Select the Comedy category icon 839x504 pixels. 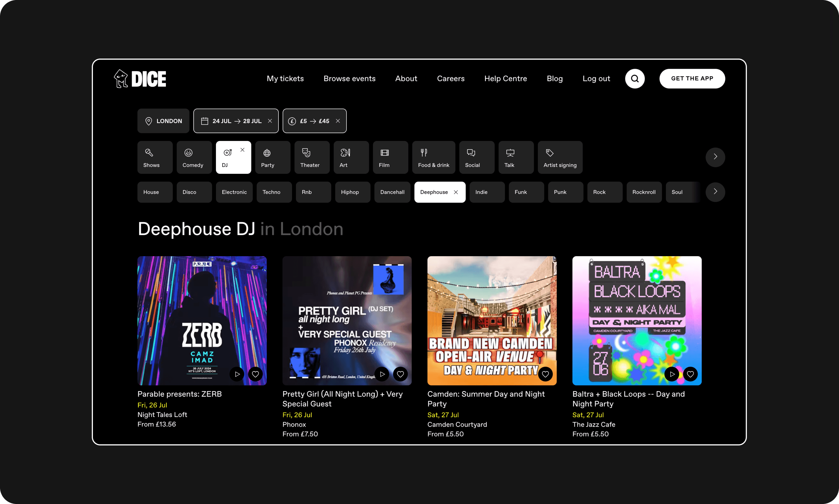[189, 153]
